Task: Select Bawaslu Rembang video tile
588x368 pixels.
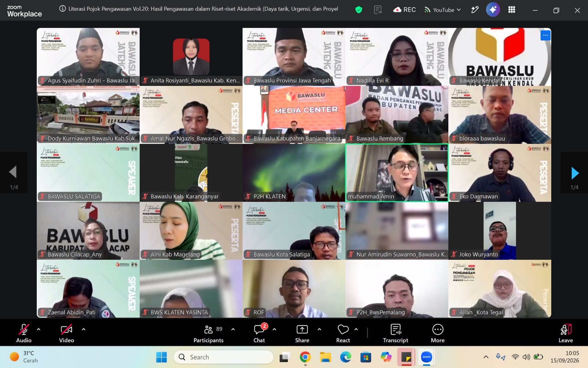Action: [x=397, y=115]
